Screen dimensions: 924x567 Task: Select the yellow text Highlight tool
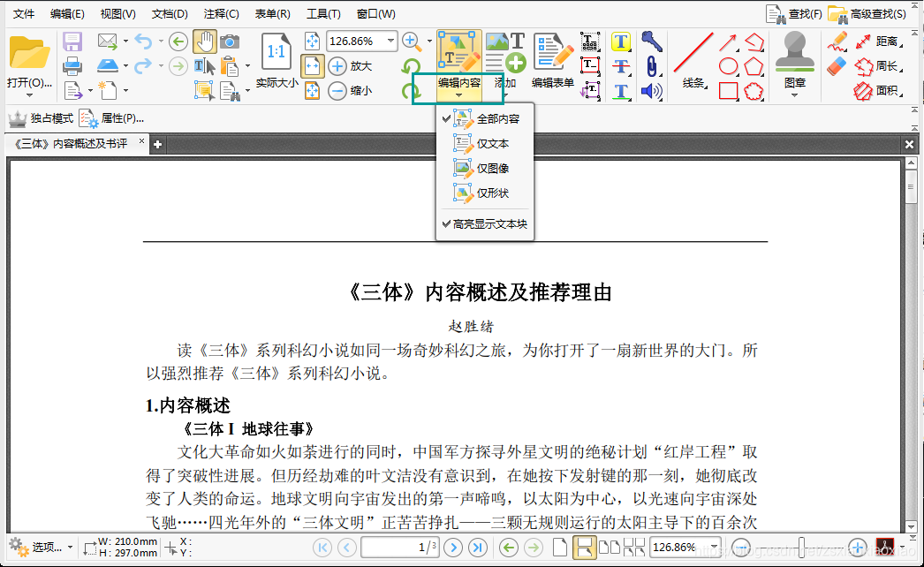tap(620, 42)
